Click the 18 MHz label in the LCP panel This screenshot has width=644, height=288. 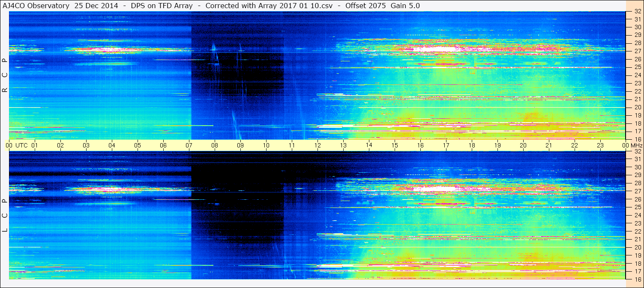coord(637,264)
